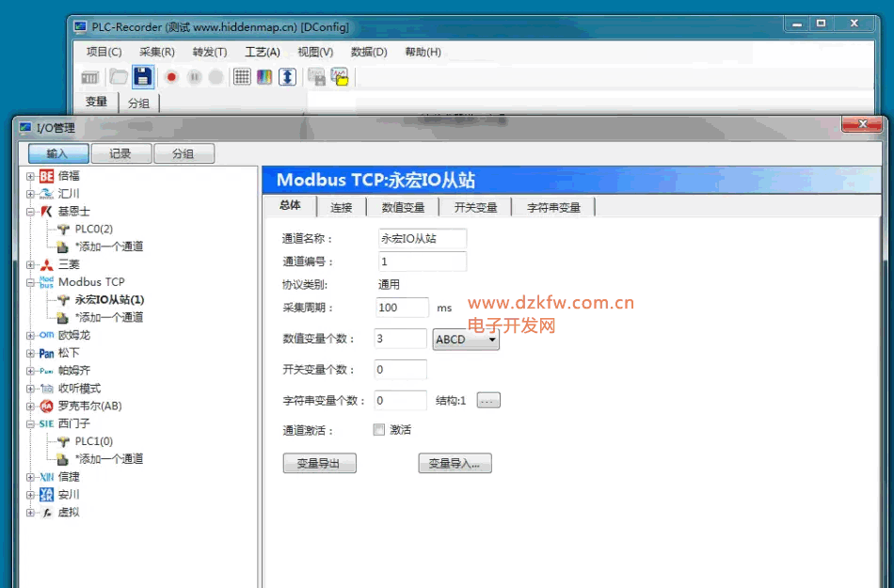
Task: Click the Rockwell (AB) red logo icon
Action: (47, 406)
